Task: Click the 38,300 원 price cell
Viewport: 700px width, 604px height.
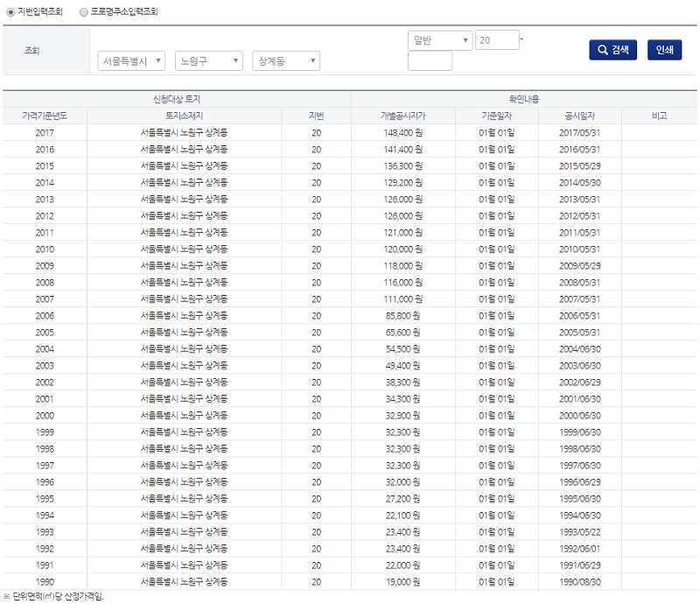Action: pyautogui.click(x=403, y=383)
